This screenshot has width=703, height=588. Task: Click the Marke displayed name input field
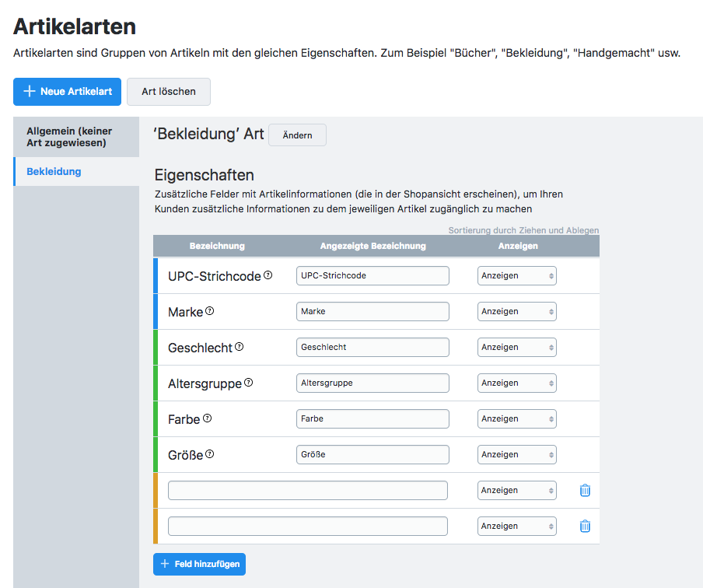tap(372, 311)
